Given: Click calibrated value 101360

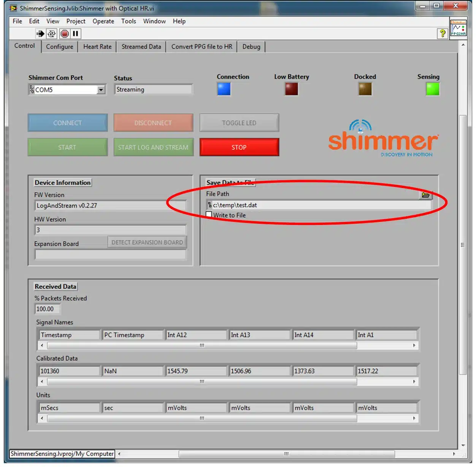Looking at the screenshot, I should (x=69, y=371).
